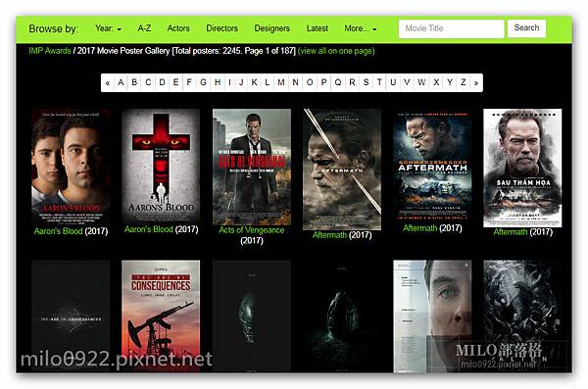Jump to letter J in alphabet bar
Screen dimensions: 588x389
coord(241,82)
